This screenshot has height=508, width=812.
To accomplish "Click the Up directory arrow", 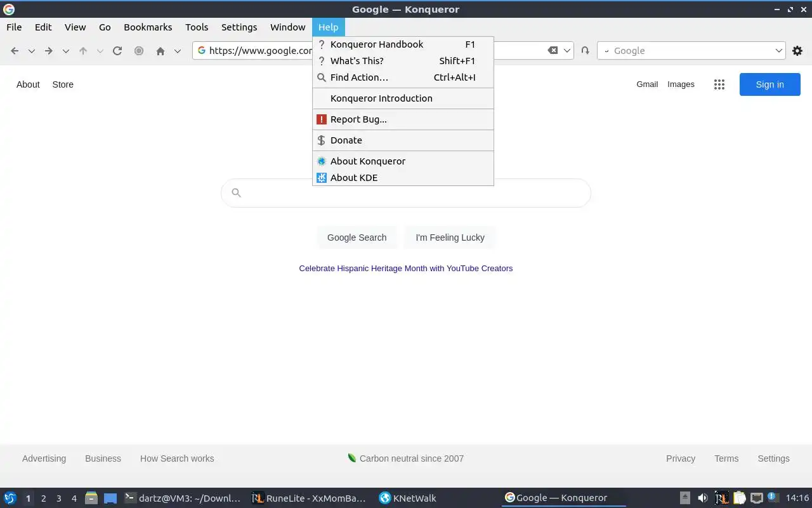I will point(83,51).
